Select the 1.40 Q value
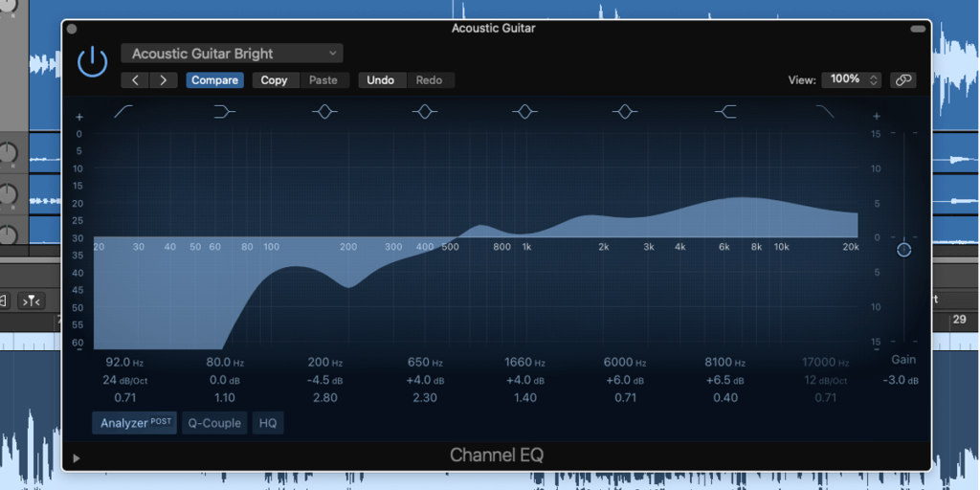Screen dimensions: 980x490 click(x=525, y=398)
